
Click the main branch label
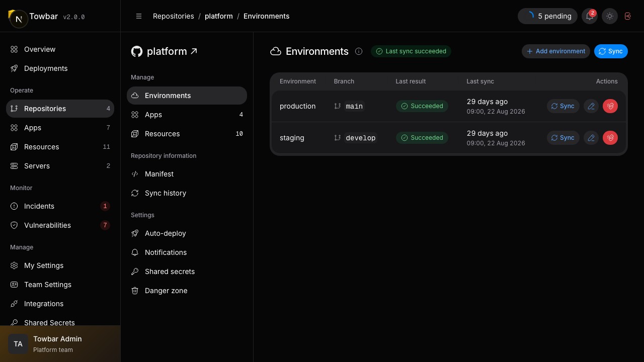tap(354, 106)
